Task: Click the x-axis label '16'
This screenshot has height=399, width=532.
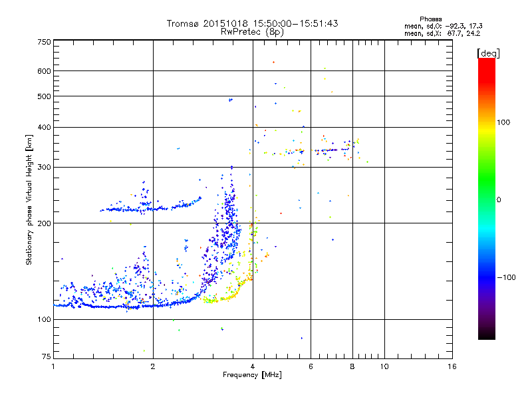Action: (x=452, y=366)
